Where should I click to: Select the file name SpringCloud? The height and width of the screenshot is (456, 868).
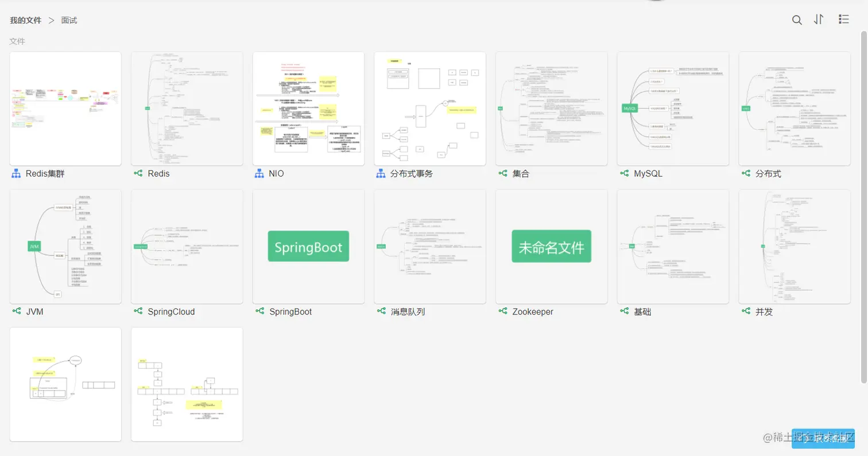click(171, 311)
